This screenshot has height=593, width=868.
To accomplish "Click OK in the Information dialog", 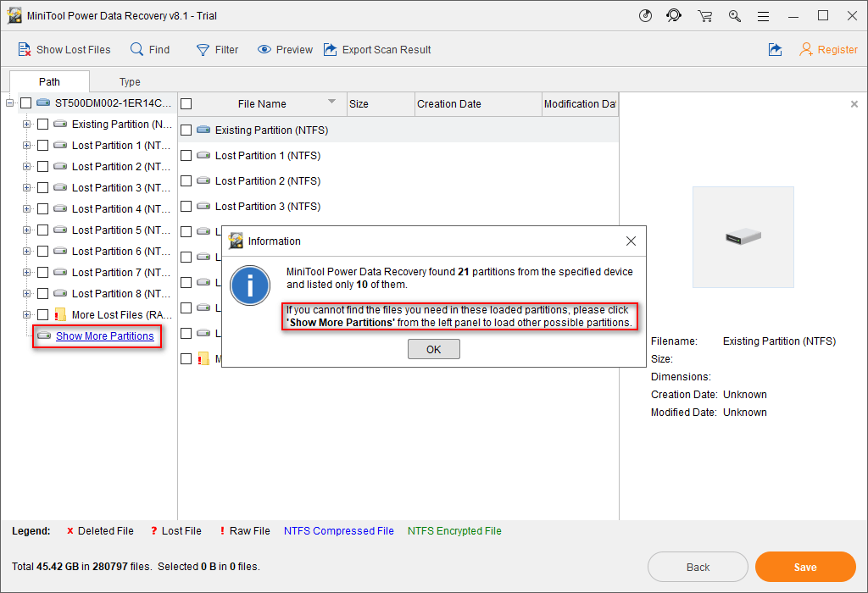I will click(x=433, y=348).
